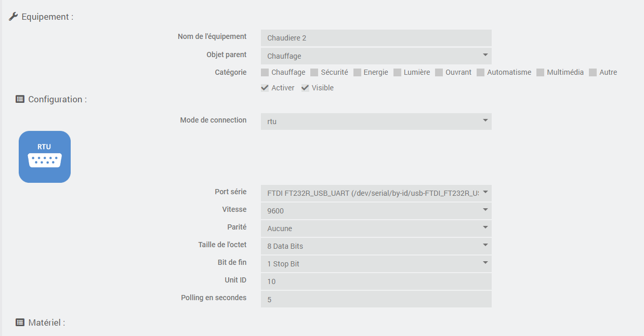Image resolution: width=644 pixels, height=336 pixels.
Task: Open the Objet parent dropdown
Action: 376,56
